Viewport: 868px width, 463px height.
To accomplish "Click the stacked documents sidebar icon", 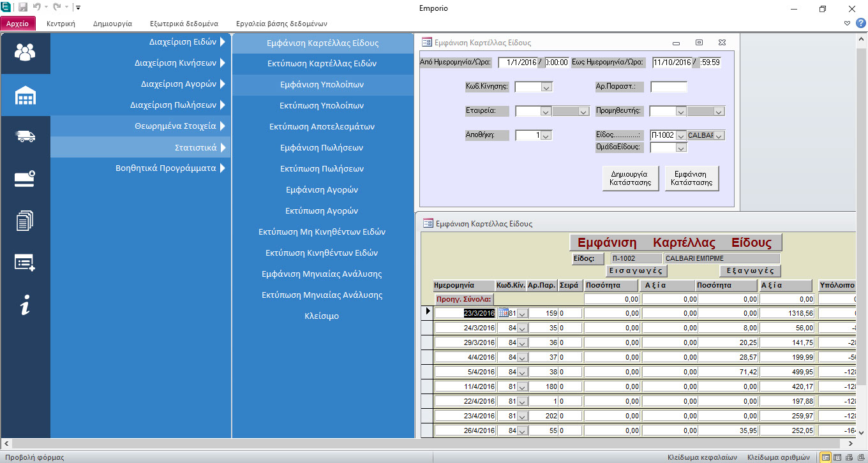I will click(x=25, y=221).
